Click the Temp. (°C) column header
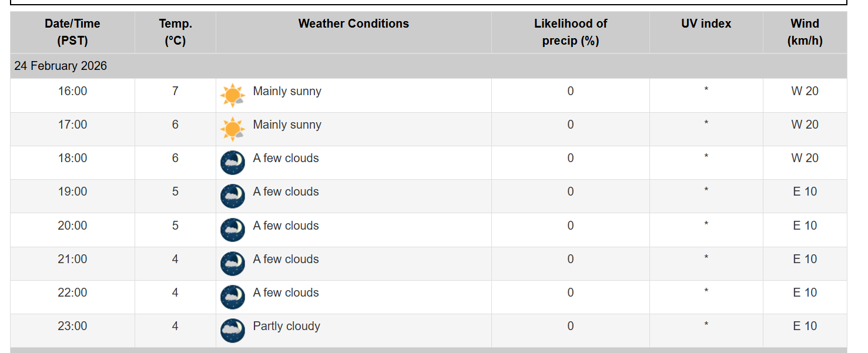 (x=175, y=32)
